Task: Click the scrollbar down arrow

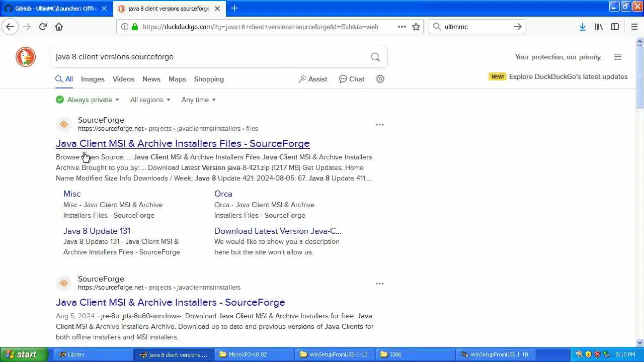Action: point(640,343)
